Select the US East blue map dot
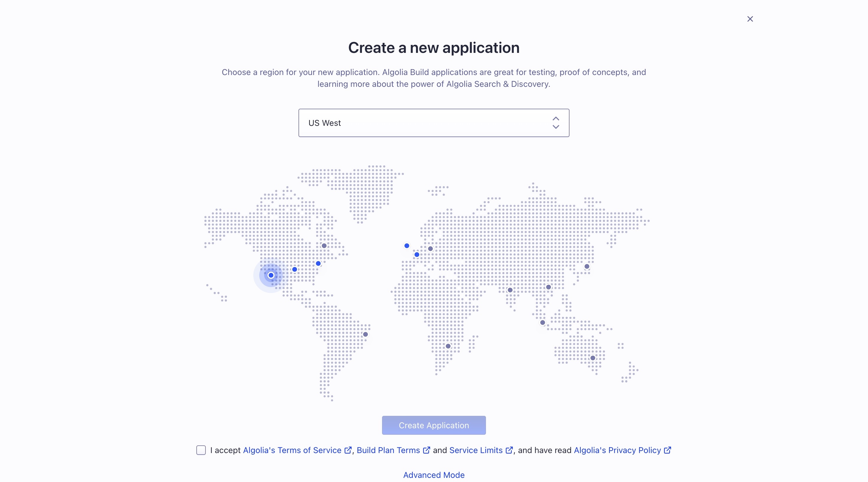This screenshot has height=482, width=868. 318,263
